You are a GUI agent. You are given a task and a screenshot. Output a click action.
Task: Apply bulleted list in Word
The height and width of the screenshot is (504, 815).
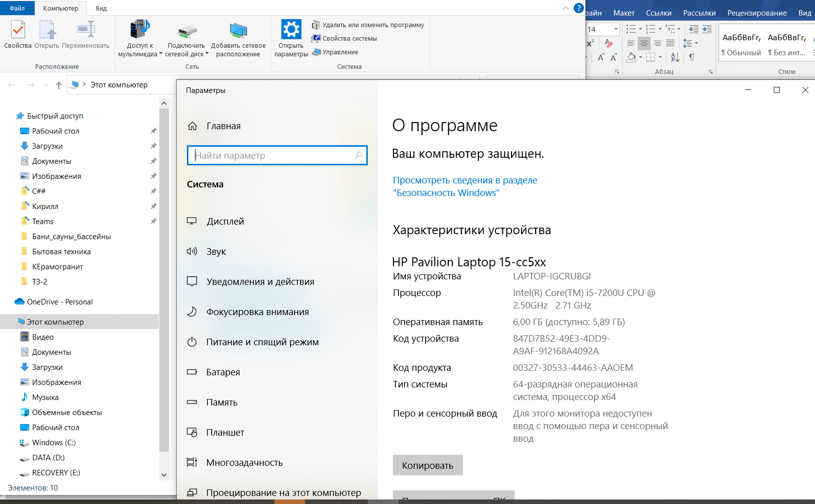(632, 29)
